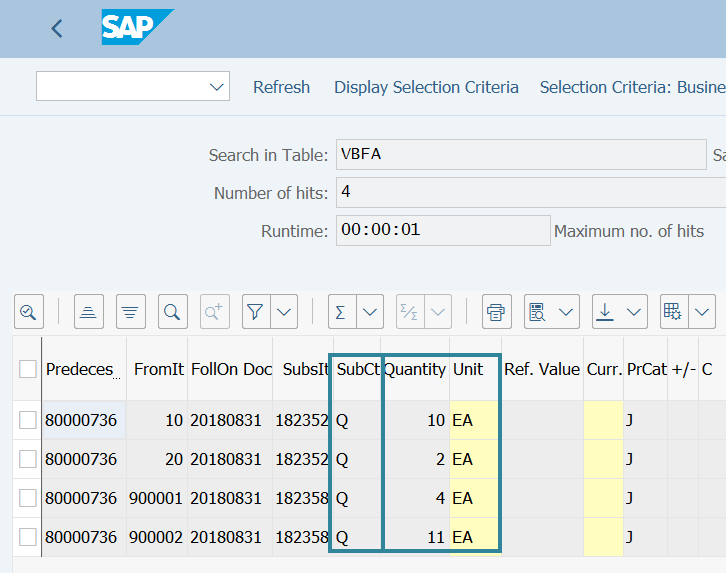Click the PrCat column header
Viewport: 726px width, 573px height.
646,369
